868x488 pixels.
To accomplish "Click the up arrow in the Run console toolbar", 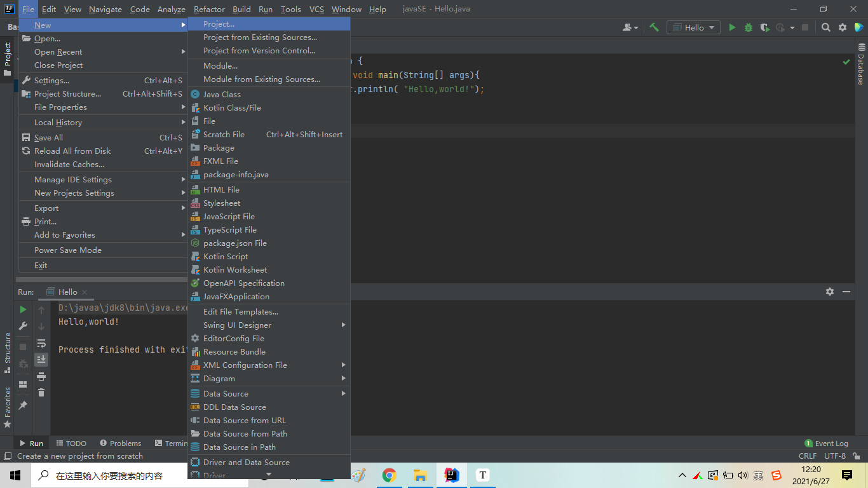I will point(41,309).
